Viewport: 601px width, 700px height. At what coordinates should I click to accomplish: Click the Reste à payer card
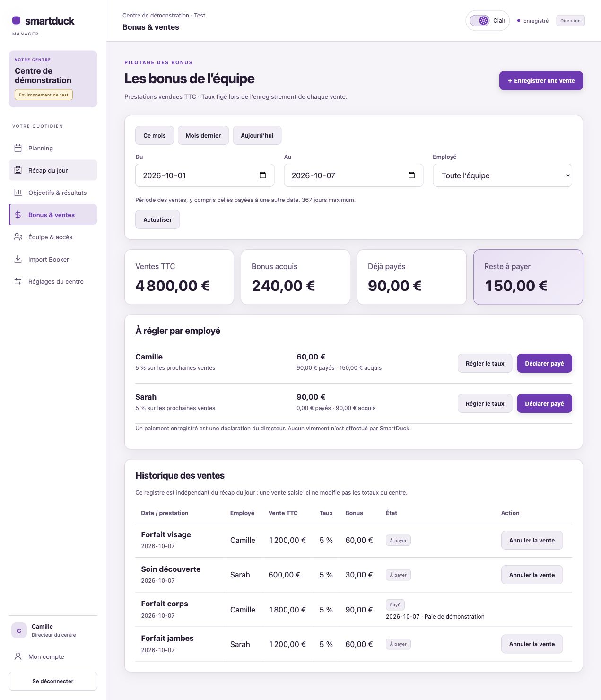pos(528,277)
